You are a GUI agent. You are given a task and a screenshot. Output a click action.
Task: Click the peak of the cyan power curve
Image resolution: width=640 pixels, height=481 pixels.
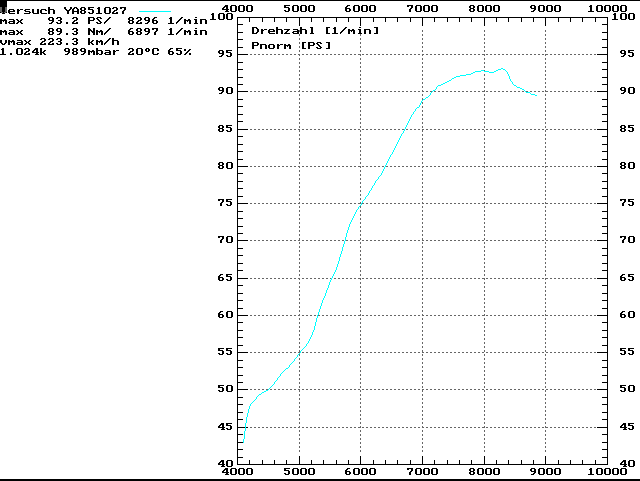[x=503, y=69]
